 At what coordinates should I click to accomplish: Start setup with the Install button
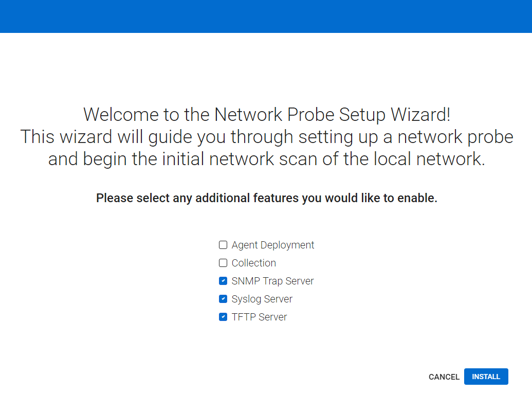[x=486, y=377]
